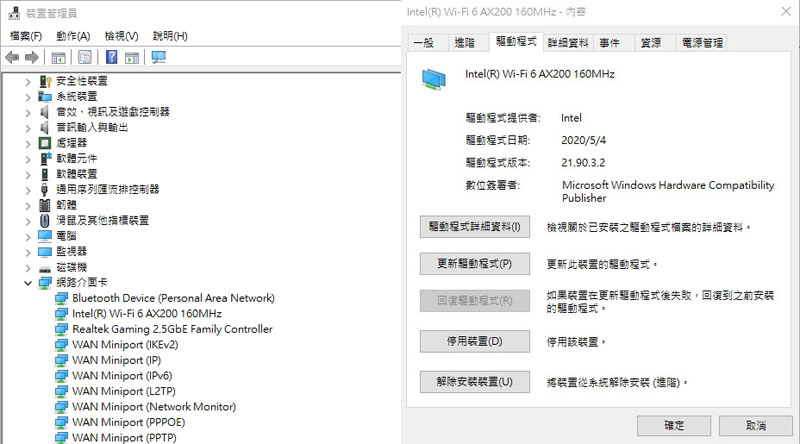Open the 動作(A) menu
The width and height of the screenshot is (800, 444).
click(73, 36)
